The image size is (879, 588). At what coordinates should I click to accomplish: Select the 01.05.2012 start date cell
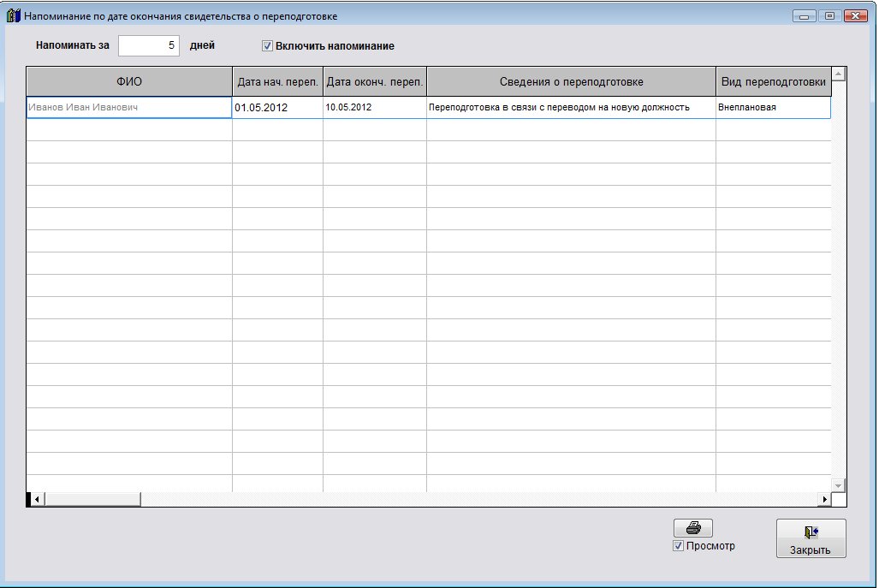point(277,107)
